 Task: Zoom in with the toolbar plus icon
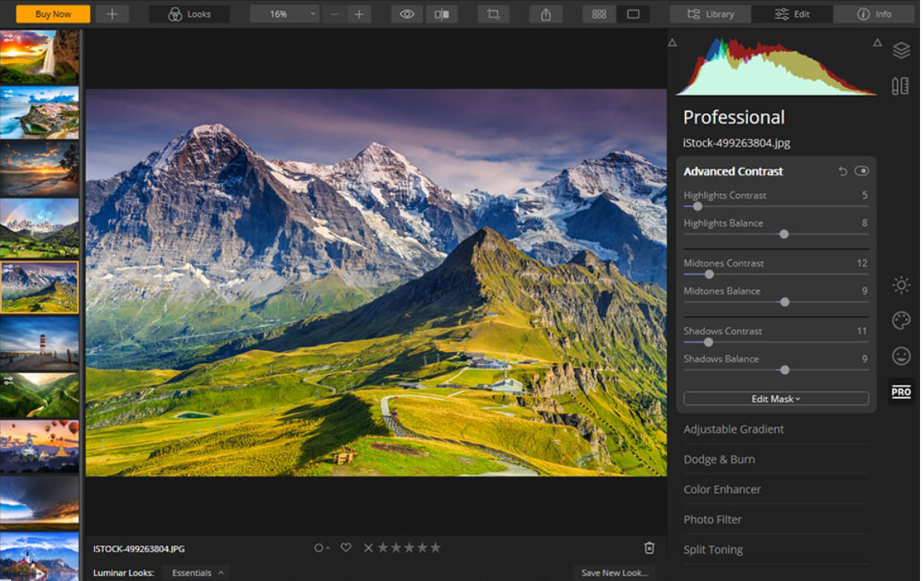click(359, 14)
